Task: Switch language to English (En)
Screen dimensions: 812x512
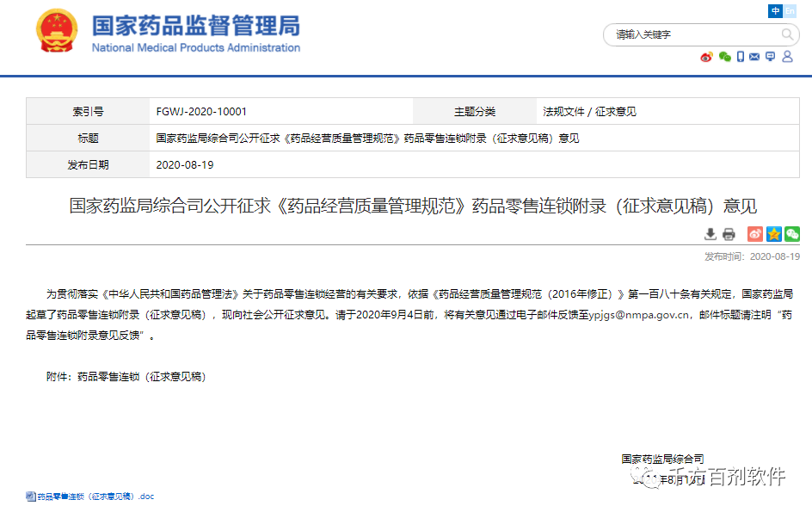Action: 790,11
